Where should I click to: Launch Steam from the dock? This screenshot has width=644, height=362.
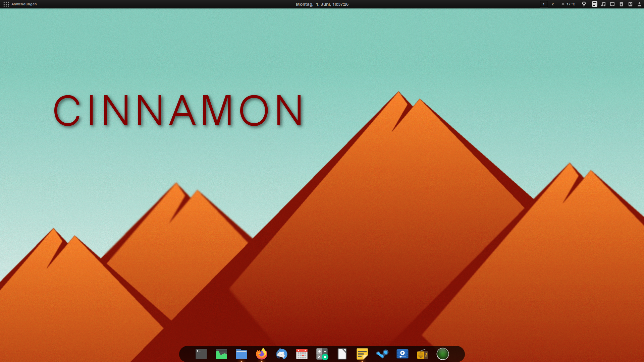(382, 354)
